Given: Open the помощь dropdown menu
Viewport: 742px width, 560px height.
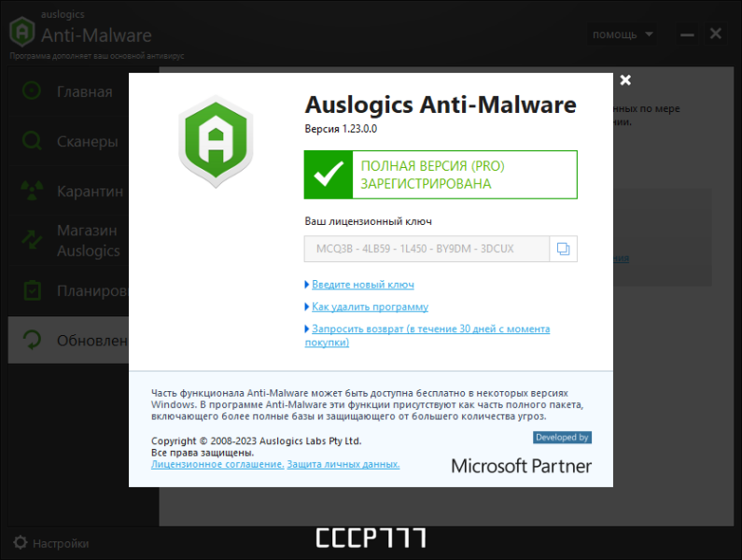Looking at the screenshot, I should pos(622,35).
